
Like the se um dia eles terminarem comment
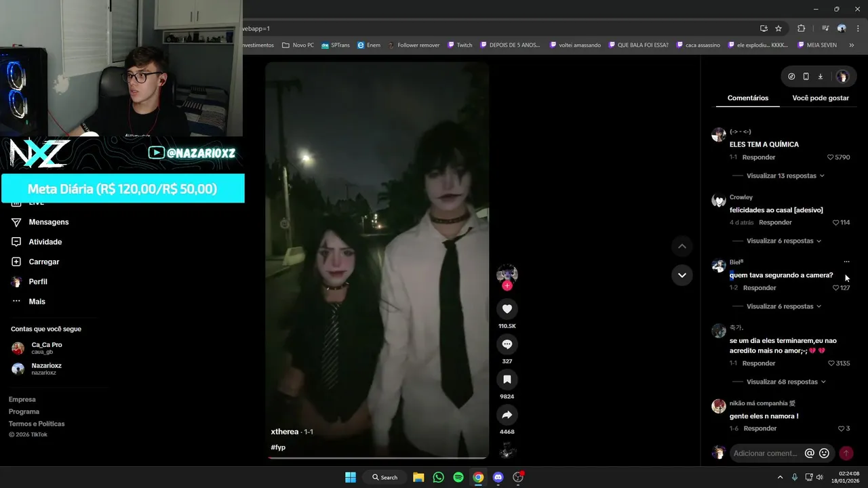coord(831,363)
